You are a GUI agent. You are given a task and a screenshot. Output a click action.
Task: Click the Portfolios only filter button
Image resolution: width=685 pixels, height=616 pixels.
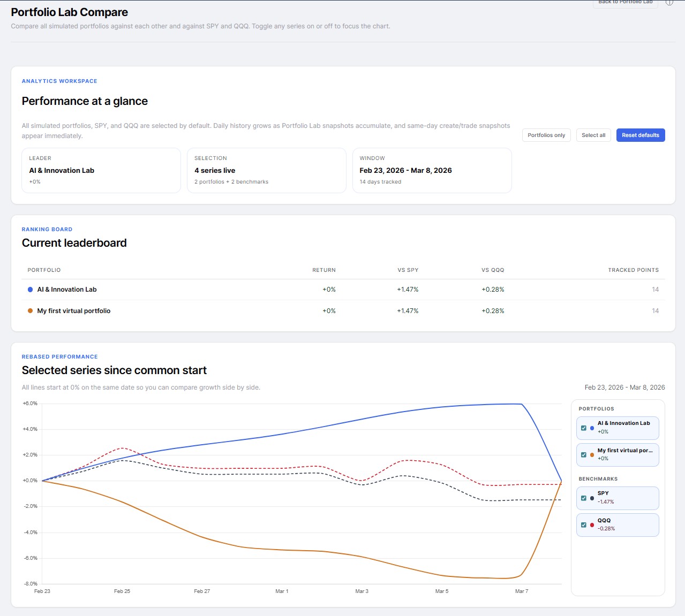point(546,135)
